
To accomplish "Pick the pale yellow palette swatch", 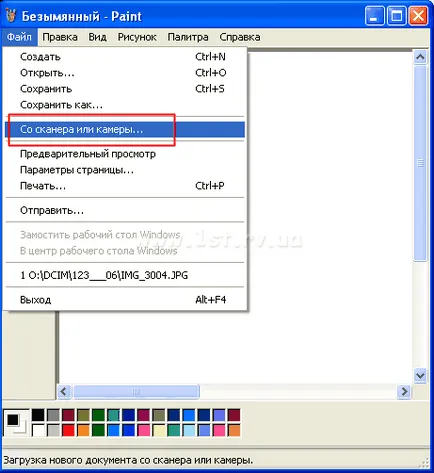I will point(159,430).
